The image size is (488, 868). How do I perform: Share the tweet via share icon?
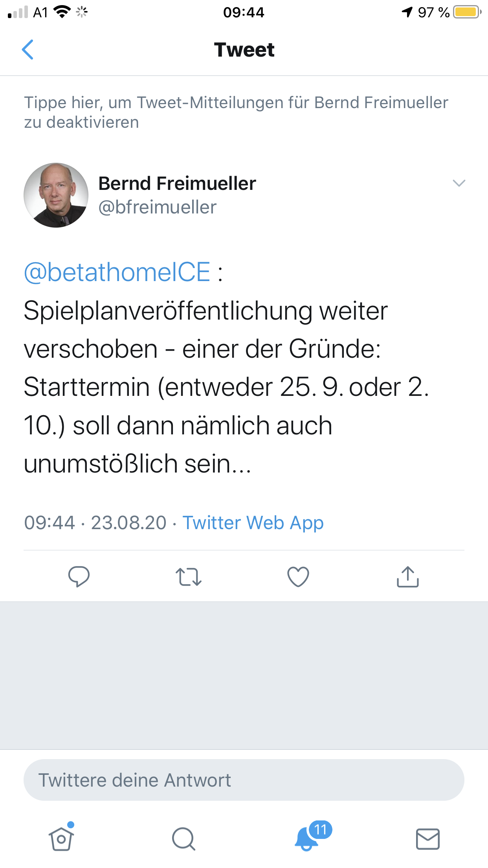click(x=408, y=577)
